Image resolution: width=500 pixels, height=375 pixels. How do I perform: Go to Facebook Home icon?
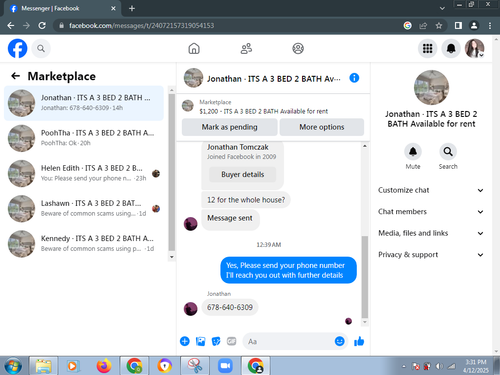tap(194, 49)
